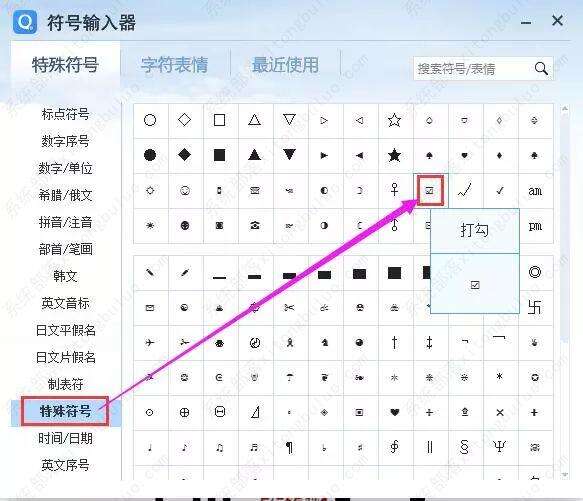Open 时间/日期 category
Image resolution: width=583 pixels, height=501 pixels.
click(x=65, y=439)
